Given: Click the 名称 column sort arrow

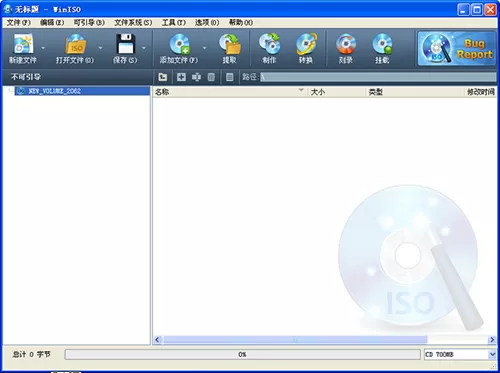Looking at the screenshot, I should 301,90.
